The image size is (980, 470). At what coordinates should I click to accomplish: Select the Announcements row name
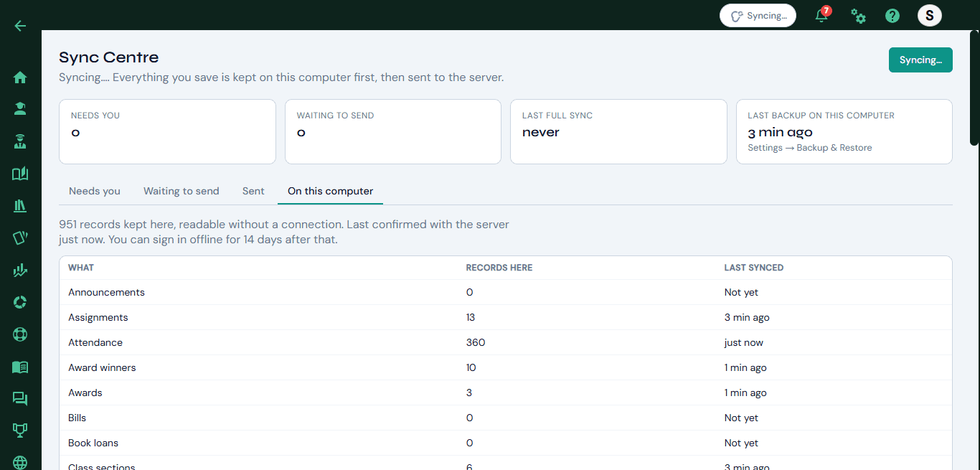pyautogui.click(x=106, y=293)
